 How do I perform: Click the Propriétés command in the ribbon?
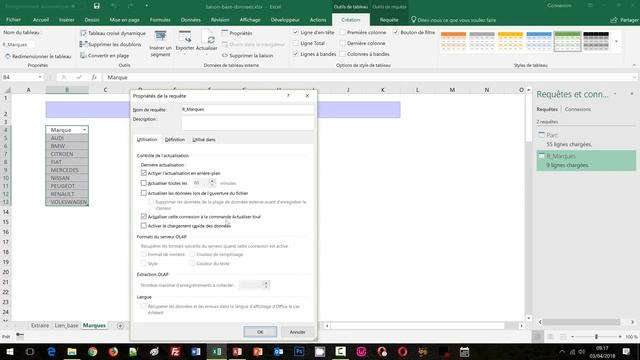tap(237, 33)
